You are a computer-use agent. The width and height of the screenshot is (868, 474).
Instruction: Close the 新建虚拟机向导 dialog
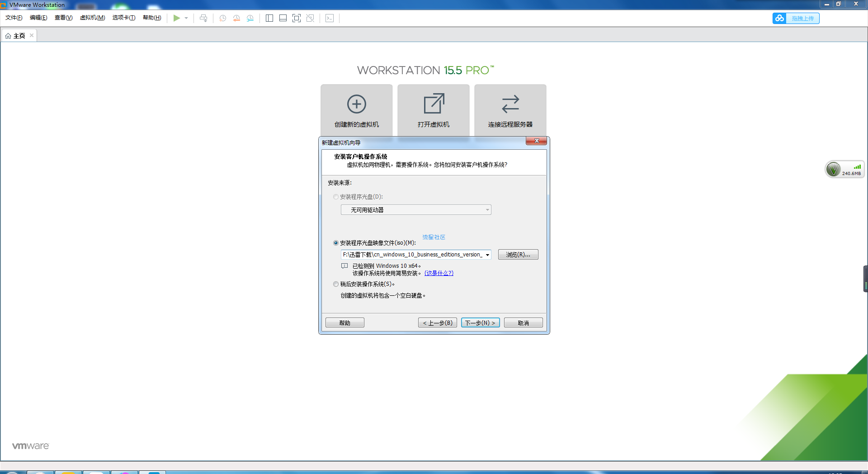pyautogui.click(x=537, y=141)
